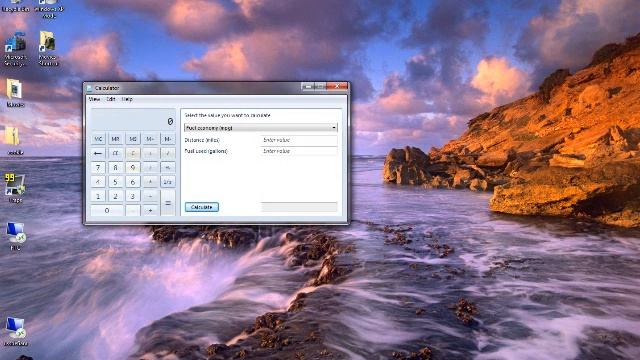Click the number 8 key
The height and width of the screenshot is (360, 640).
pyautogui.click(x=116, y=168)
